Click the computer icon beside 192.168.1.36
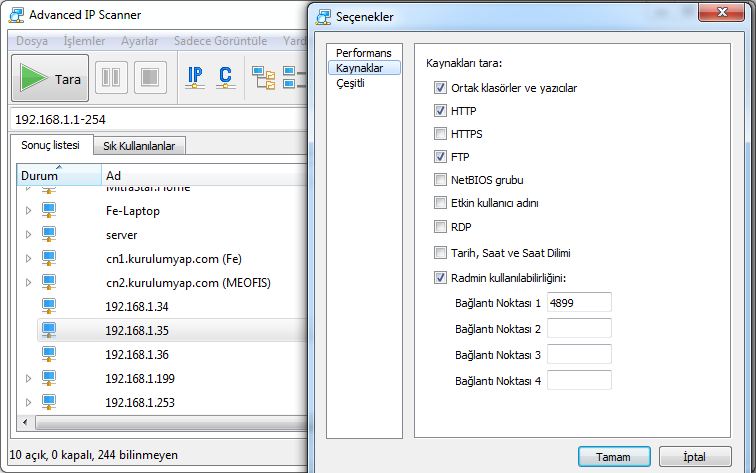 pyautogui.click(x=49, y=354)
